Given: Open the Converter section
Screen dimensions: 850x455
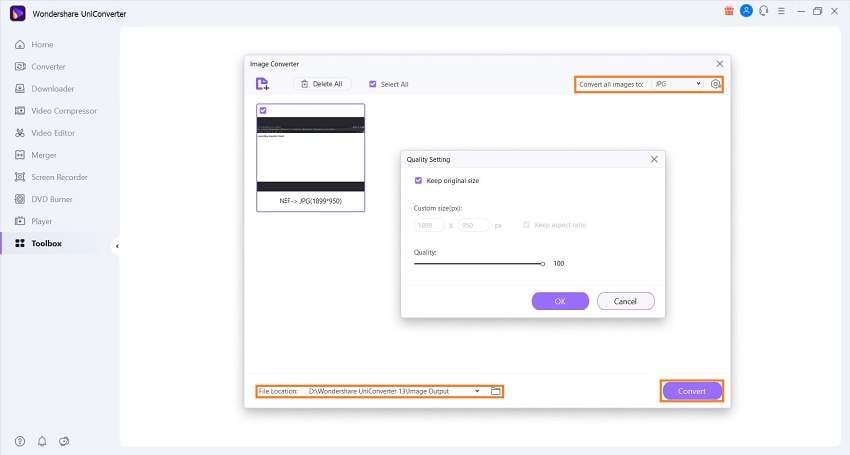Looking at the screenshot, I should pos(40,67).
